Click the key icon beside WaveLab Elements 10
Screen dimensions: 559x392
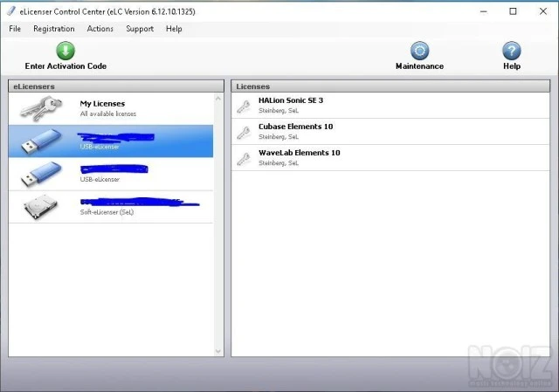pyautogui.click(x=244, y=159)
